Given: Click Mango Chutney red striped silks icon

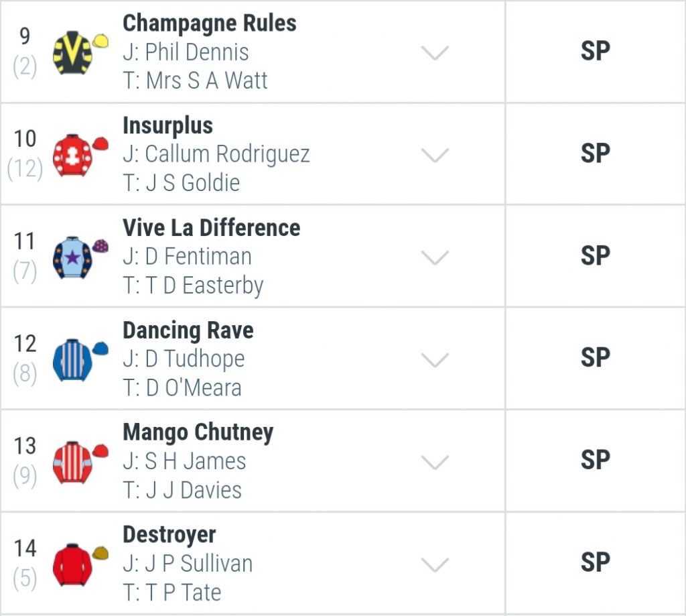Looking at the screenshot, I should point(80,462).
